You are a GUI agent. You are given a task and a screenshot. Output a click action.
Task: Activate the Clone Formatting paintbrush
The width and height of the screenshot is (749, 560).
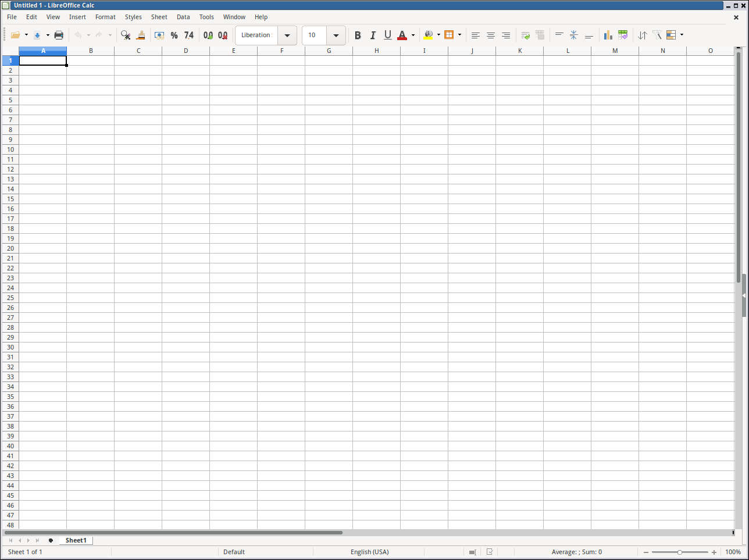coord(141,35)
